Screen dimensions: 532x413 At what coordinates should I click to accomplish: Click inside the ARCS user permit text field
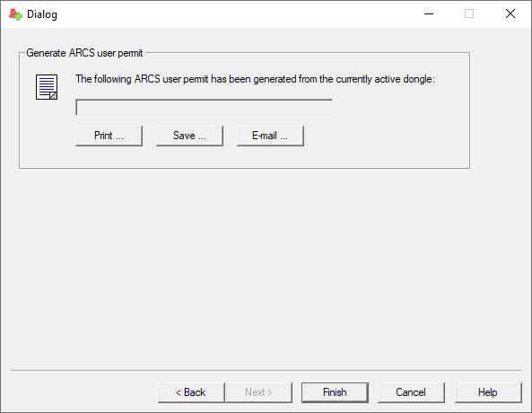pos(205,108)
